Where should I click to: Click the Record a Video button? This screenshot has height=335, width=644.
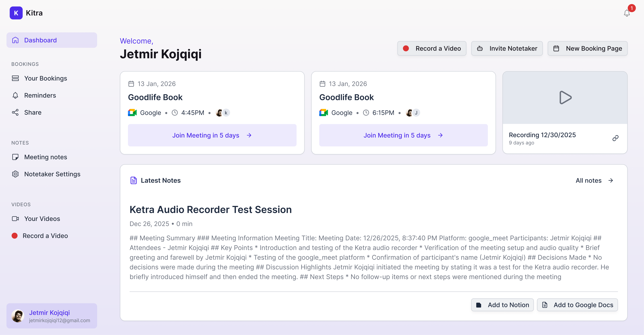point(432,48)
